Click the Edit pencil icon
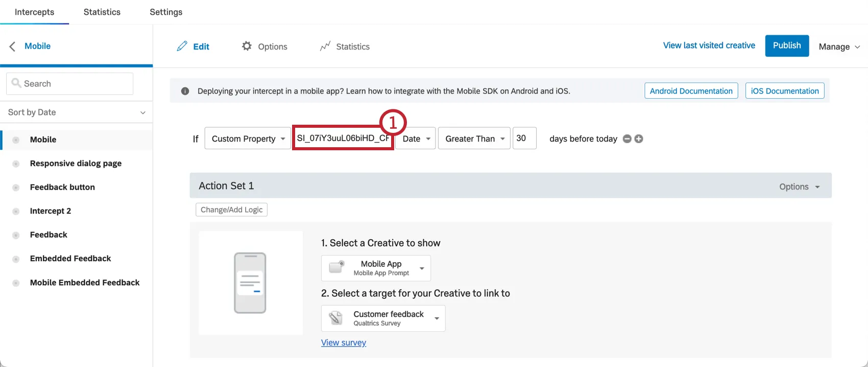The image size is (868, 367). (x=182, y=47)
